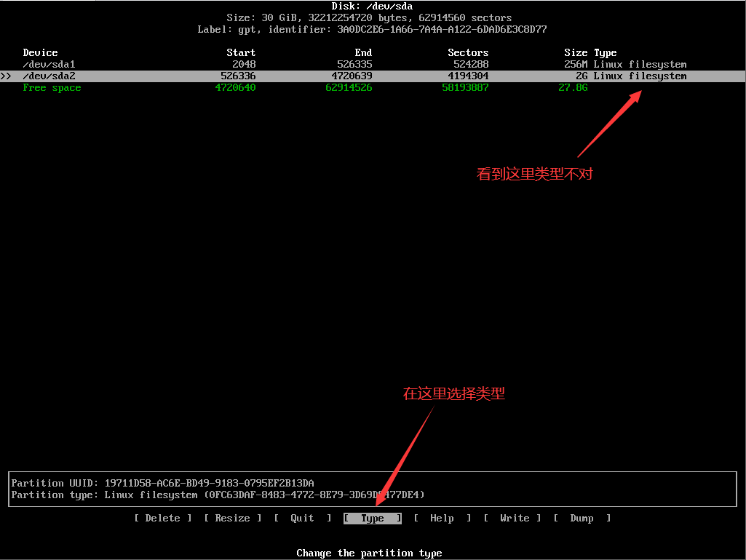Choose Write to save partition table
This screenshot has width=746, height=560.
[x=512, y=518]
